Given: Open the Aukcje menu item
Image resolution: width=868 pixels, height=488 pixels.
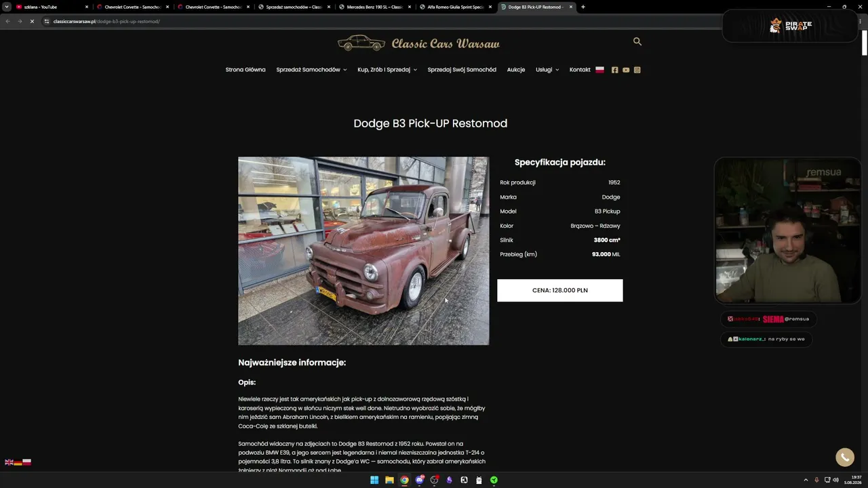Looking at the screenshot, I should click(516, 70).
